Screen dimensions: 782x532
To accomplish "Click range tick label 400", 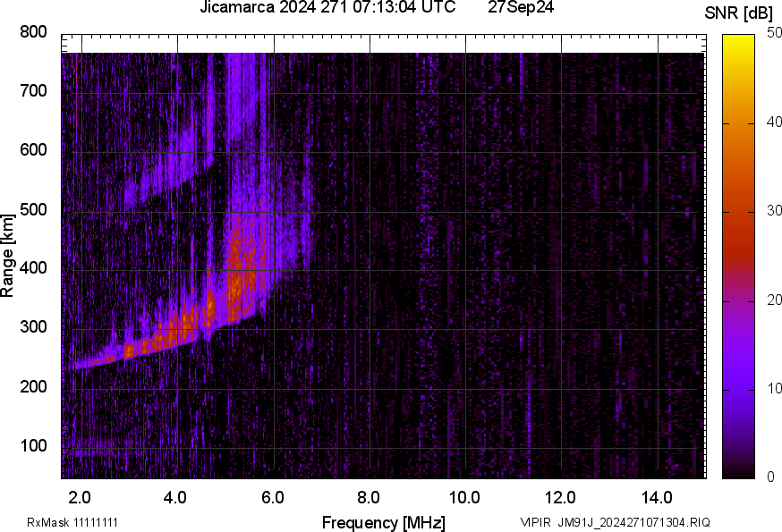I will 33,267.
